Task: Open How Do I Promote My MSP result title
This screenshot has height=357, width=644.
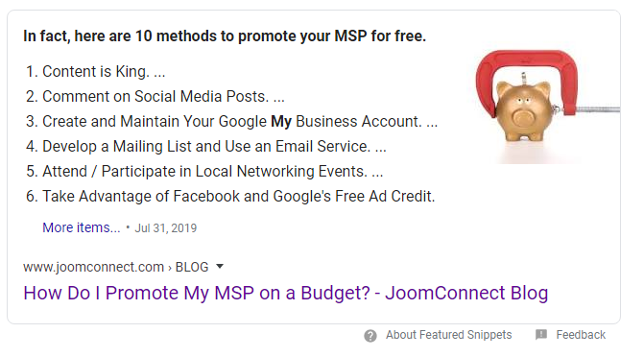Action: pos(285,293)
